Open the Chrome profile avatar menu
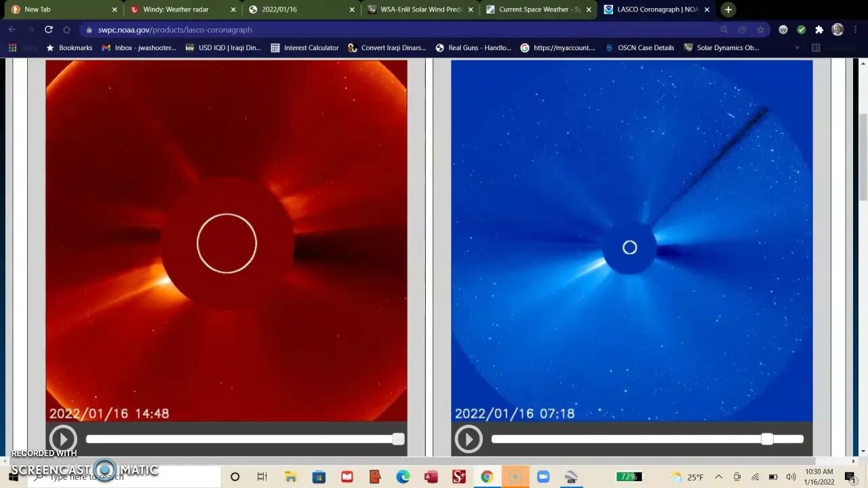 tap(837, 30)
